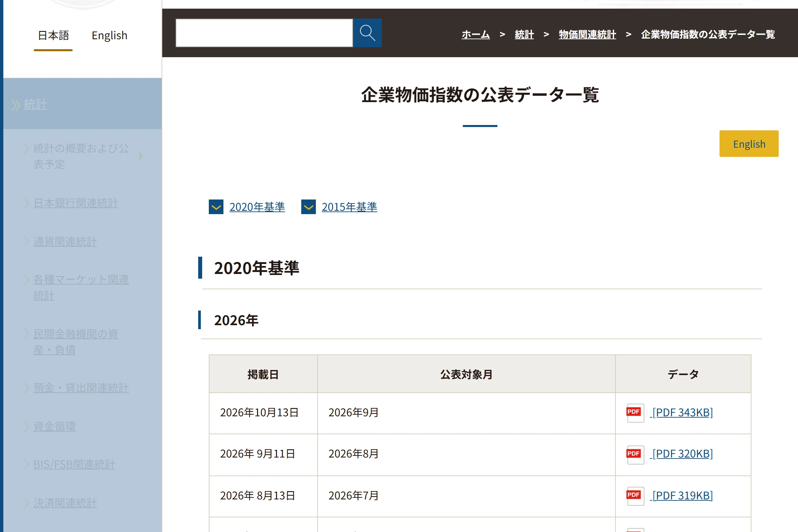
Task: Open 統計 in the breadcrumb
Action: pyautogui.click(x=524, y=34)
